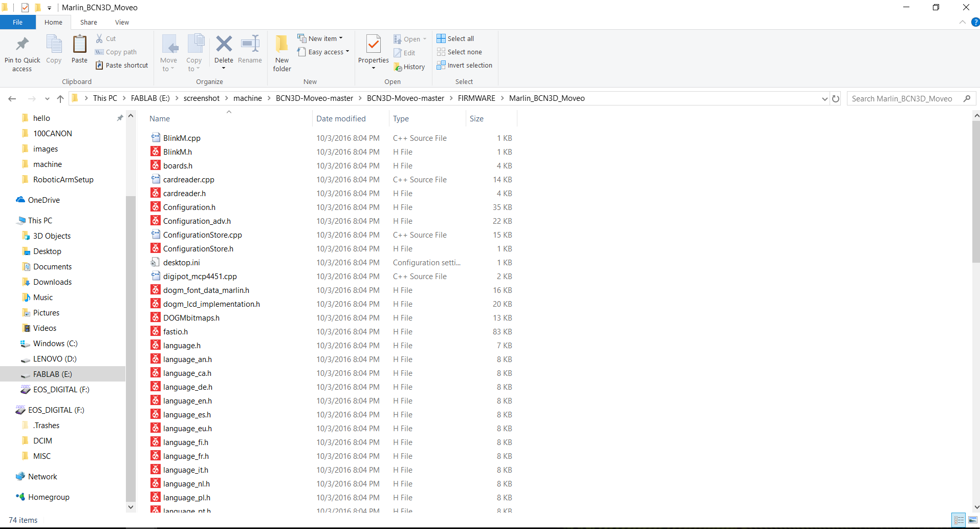Select the language_en.h file

click(x=187, y=400)
